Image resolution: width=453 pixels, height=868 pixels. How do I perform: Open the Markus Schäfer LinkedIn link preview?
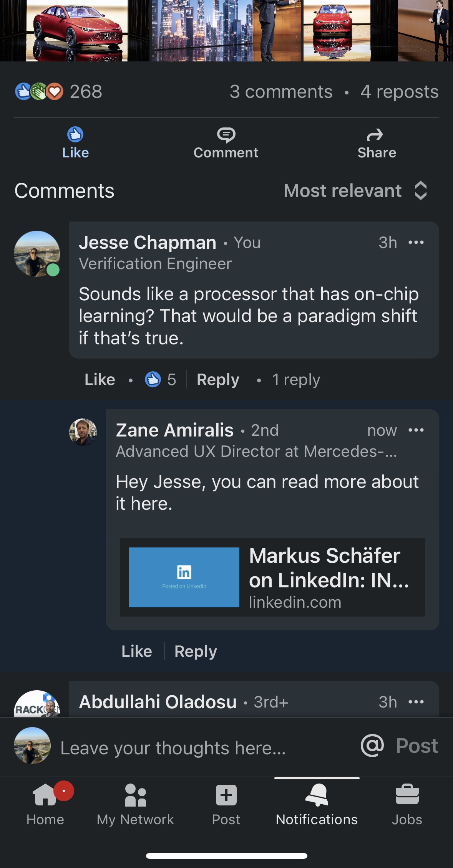click(x=272, y=577)
